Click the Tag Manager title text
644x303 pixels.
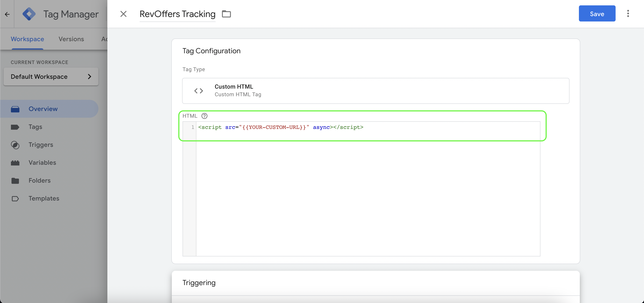tap(71, 14)
